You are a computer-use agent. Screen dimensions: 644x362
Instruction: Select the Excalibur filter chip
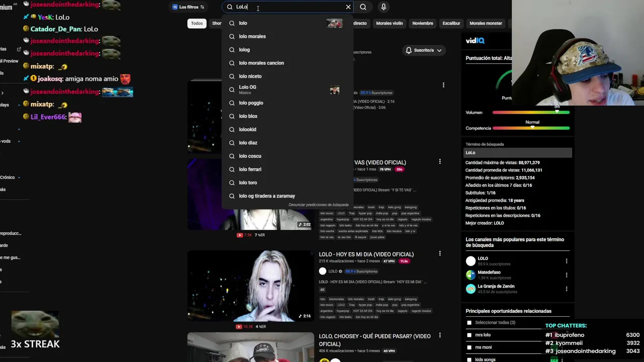451,23
